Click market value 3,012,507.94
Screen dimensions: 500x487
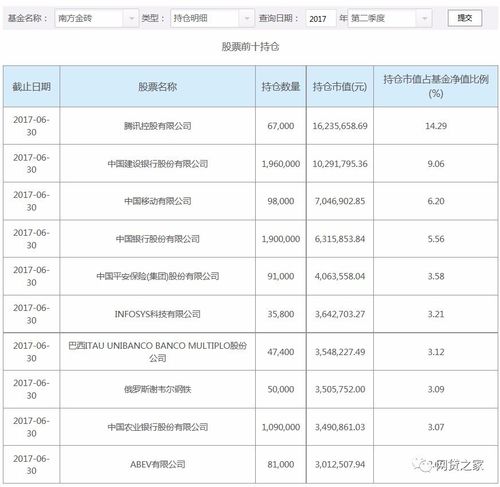340,464
